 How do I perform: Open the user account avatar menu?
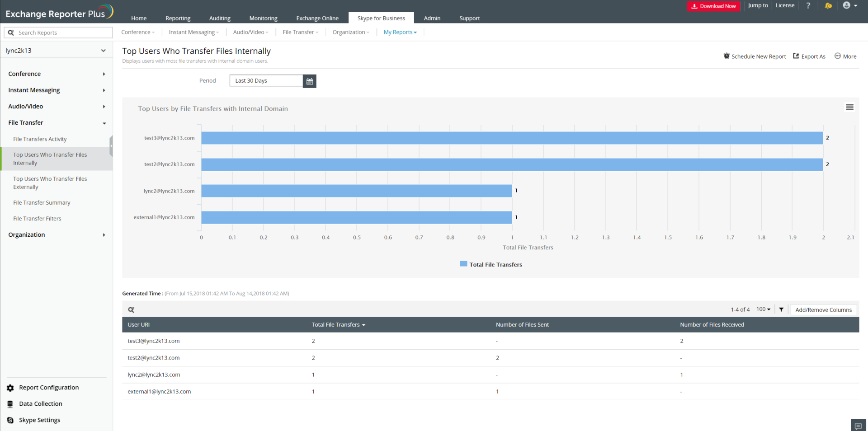(850, 5)
